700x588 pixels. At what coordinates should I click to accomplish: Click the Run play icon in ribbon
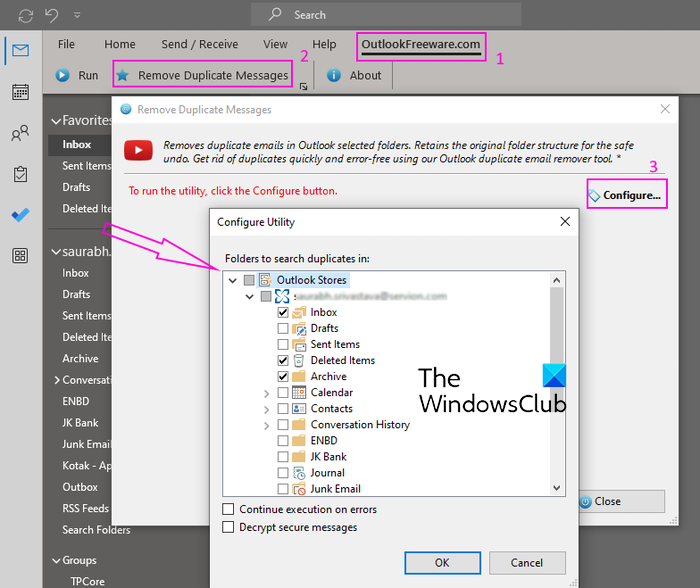pos(62,75)
